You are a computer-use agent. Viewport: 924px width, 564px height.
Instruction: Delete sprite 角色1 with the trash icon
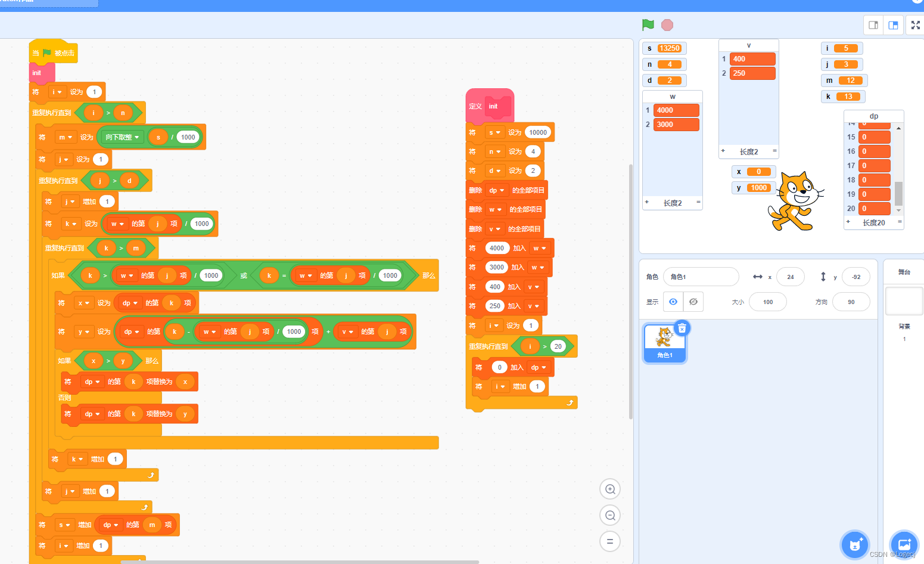[682, 328]
